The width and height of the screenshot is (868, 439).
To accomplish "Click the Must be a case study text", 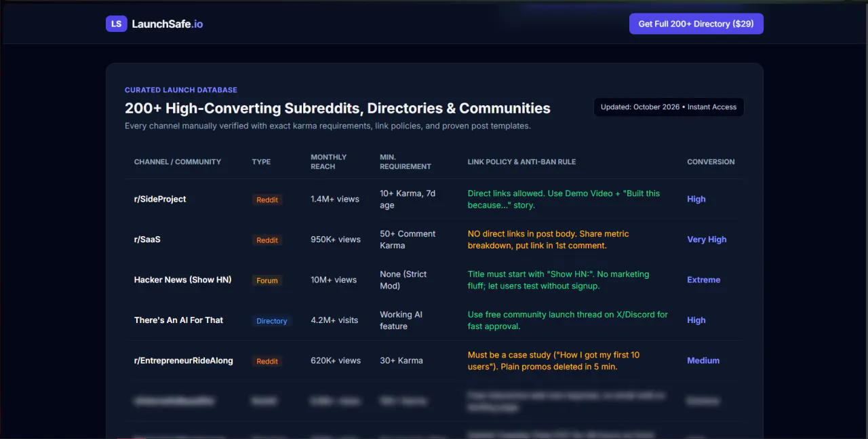I will pos(553,360).
